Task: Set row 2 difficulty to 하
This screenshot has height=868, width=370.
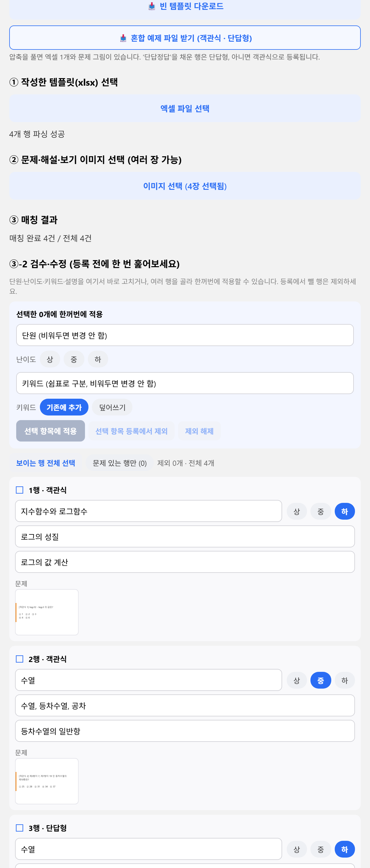Action: tap(344, 680)
